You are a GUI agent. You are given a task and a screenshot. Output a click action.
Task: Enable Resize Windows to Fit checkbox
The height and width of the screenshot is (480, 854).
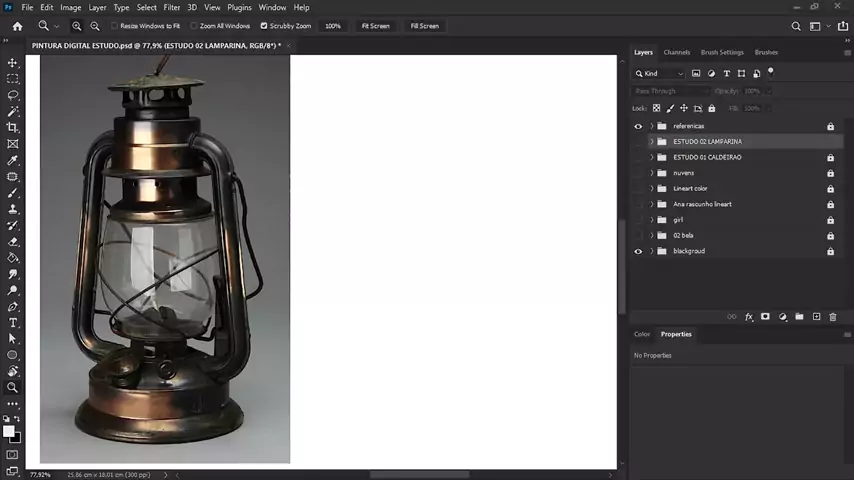pyautogui.click(x=114, y=26)
